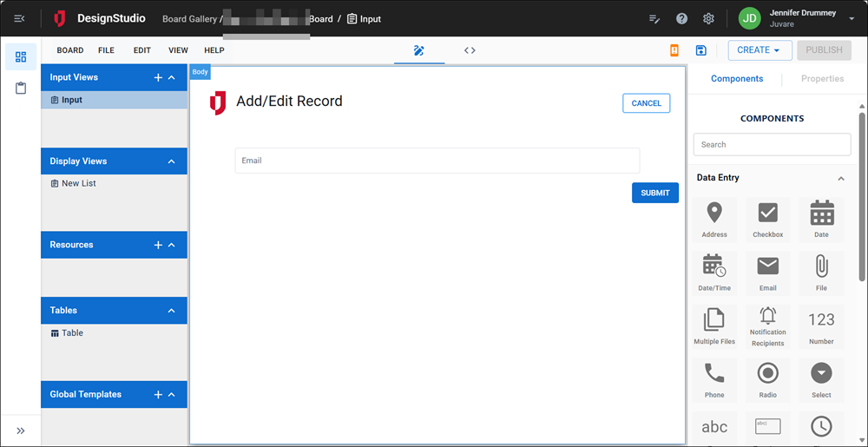Add a new Global Template
Viewport: 868px width, 447px height.
tap(158, 395)
